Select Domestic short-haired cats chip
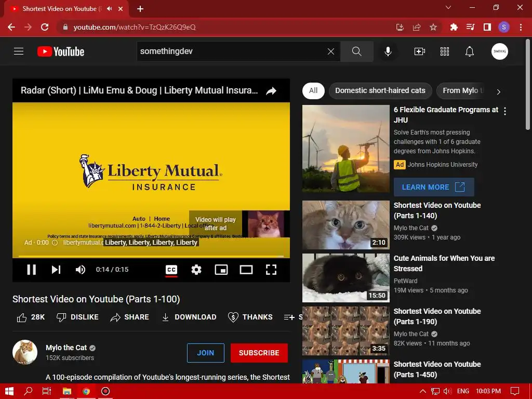This screenshot has height=399, width=532. (x=380, y=90)
